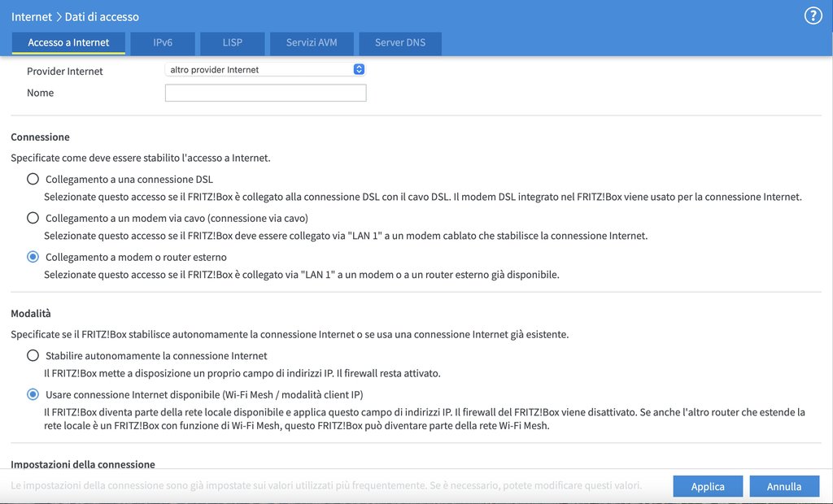
Task: Switch to the Servizi AVM tab
Action: click(x=312, y=42)
